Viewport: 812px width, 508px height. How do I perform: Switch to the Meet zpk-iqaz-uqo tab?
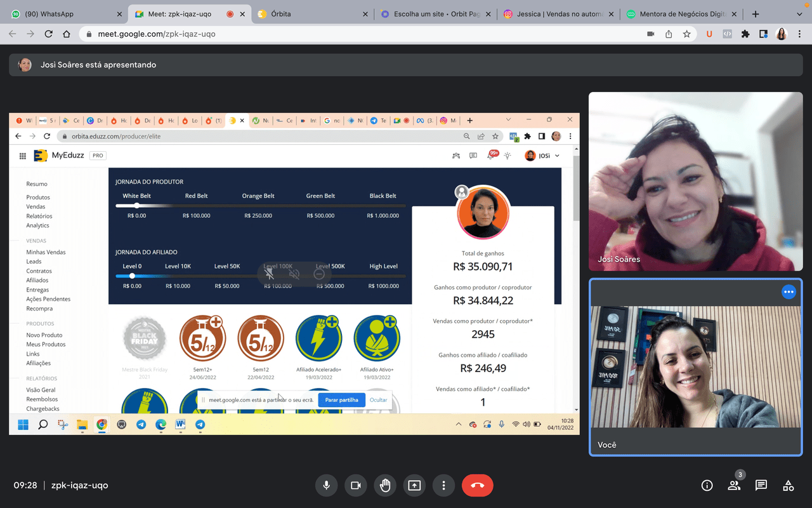tap(190, 14)
